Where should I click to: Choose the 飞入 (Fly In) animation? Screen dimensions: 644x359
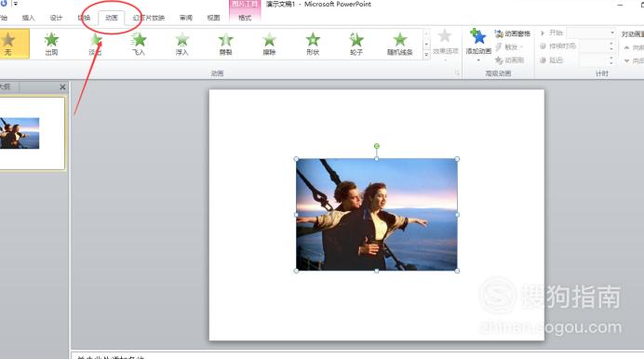(x=139, y=44)
